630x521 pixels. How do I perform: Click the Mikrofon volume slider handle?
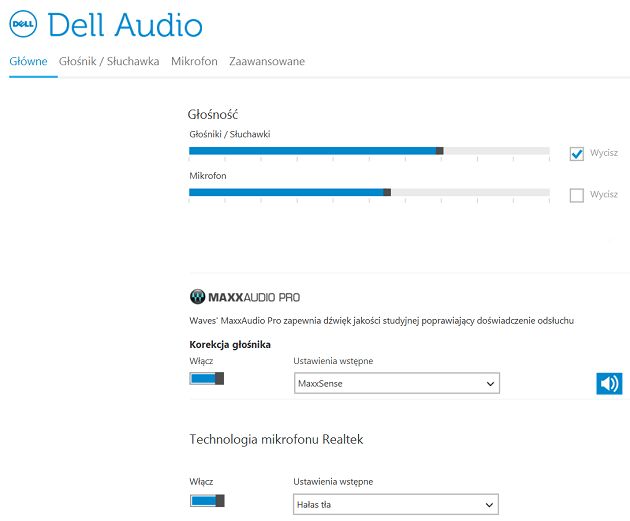[387, 192]
